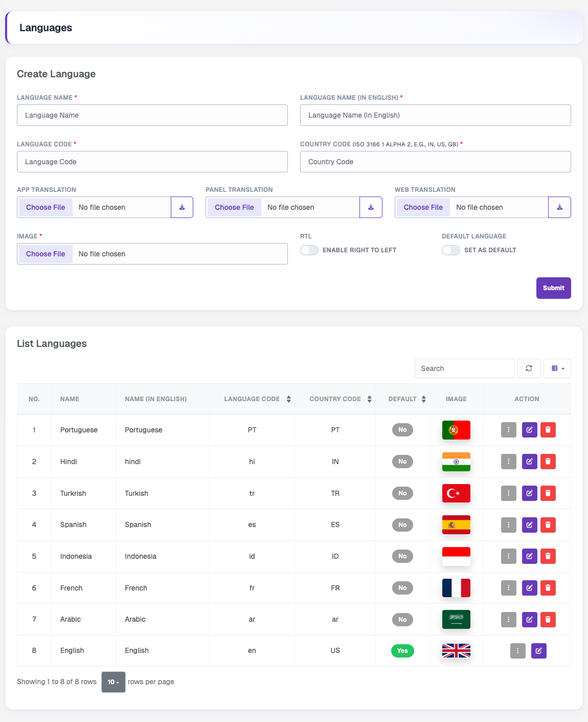Edit the Spanish language entry
588x722 pixels.
click(x=530, y=525)
